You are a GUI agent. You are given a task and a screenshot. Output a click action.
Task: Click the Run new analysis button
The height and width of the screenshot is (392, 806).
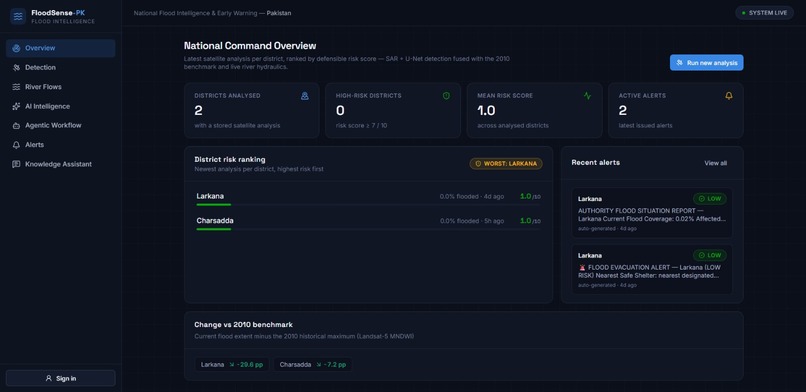[706, 63]
